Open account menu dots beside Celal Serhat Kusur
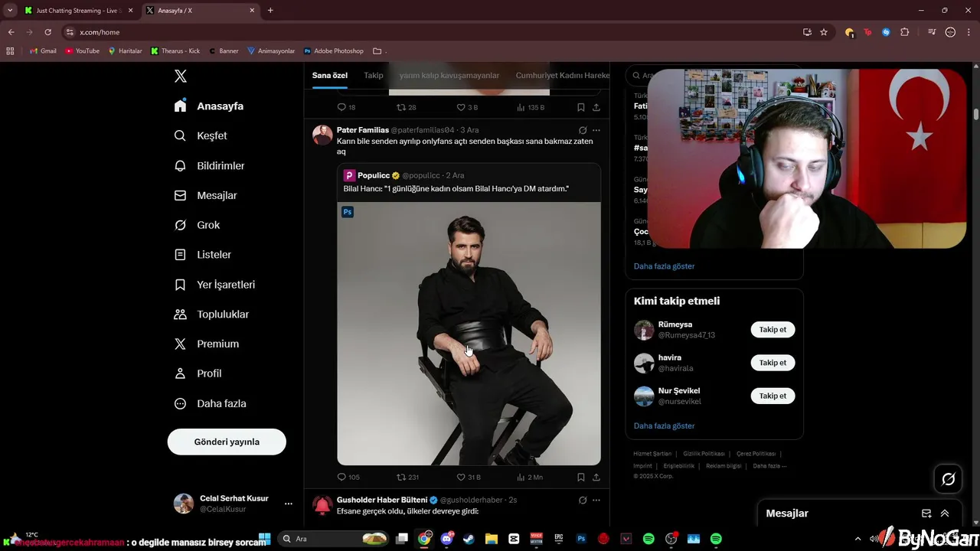Viewport: 980px width, 551px height. pos(288,504)
